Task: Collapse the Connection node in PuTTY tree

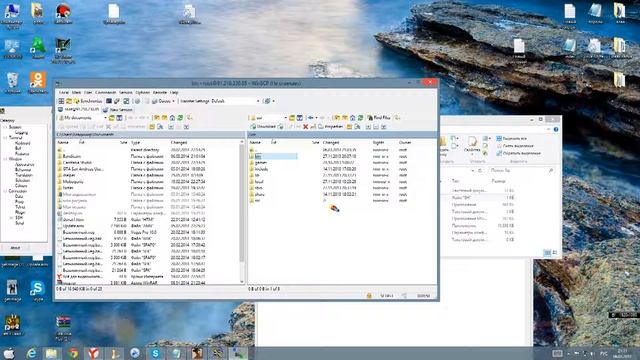Action: point(5,191)
